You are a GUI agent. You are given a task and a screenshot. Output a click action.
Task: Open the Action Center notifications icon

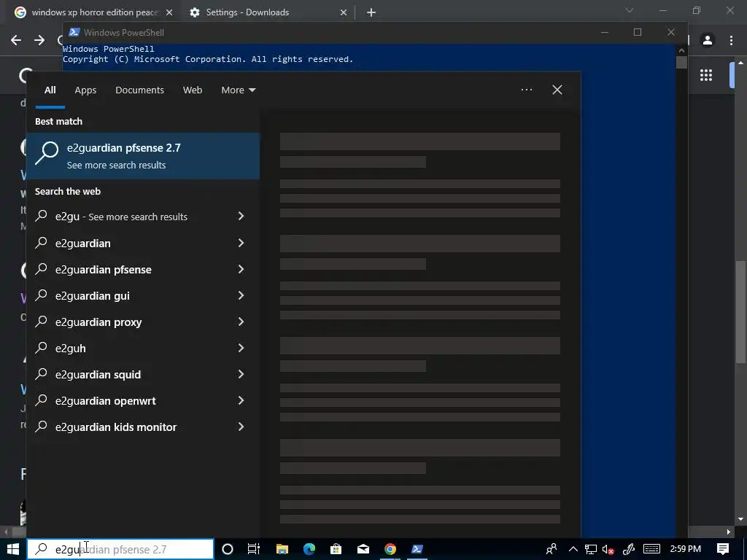click(x=723, y=549)
